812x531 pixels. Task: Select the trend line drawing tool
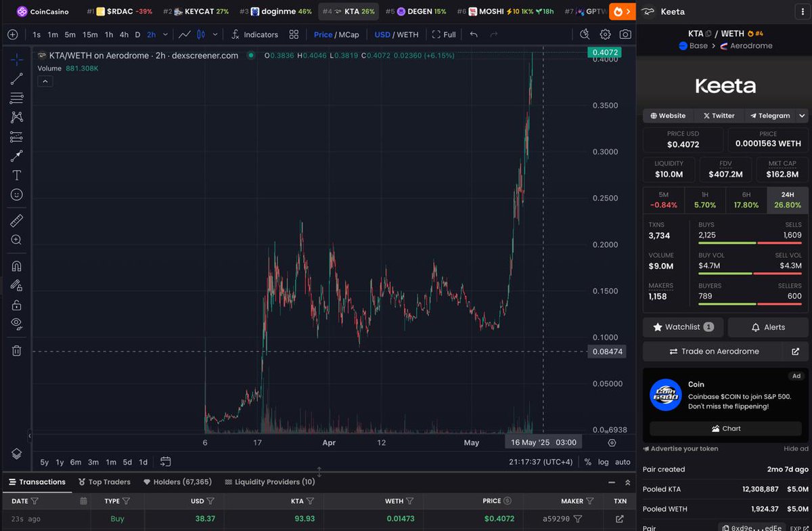click(16, 79)
